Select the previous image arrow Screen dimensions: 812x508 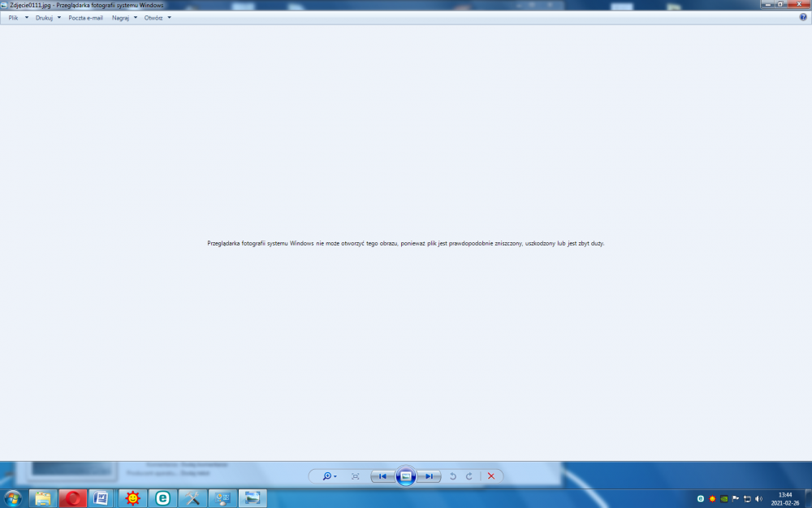(x=382, y=476)
